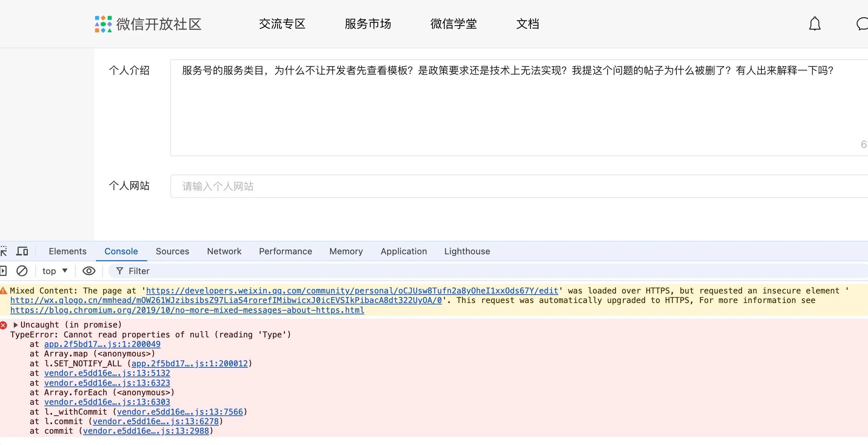
Task: Click the notification bell icon
Action: coord(815,24)
